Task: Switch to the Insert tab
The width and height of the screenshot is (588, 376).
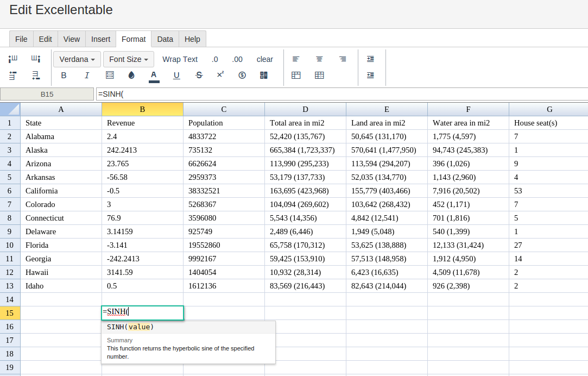Action: pos(100,39)
